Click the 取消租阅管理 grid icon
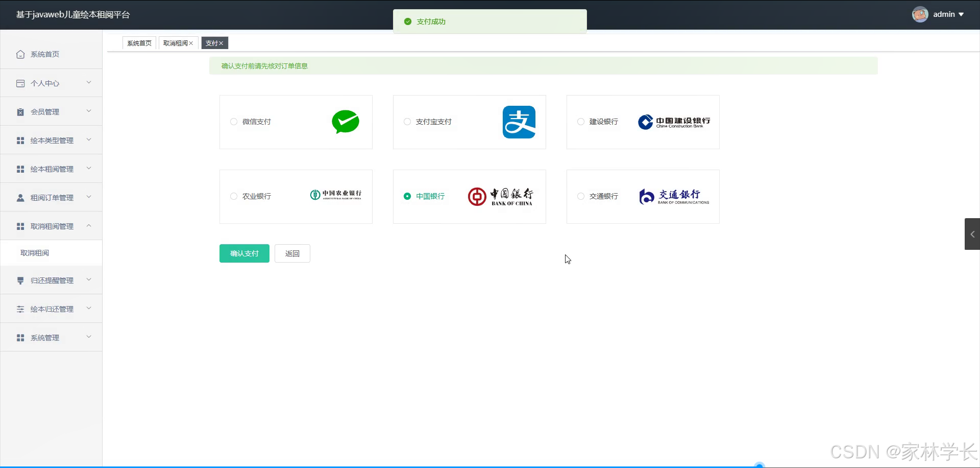This screenshot has height=468, width=980. [x=20, y=226]
